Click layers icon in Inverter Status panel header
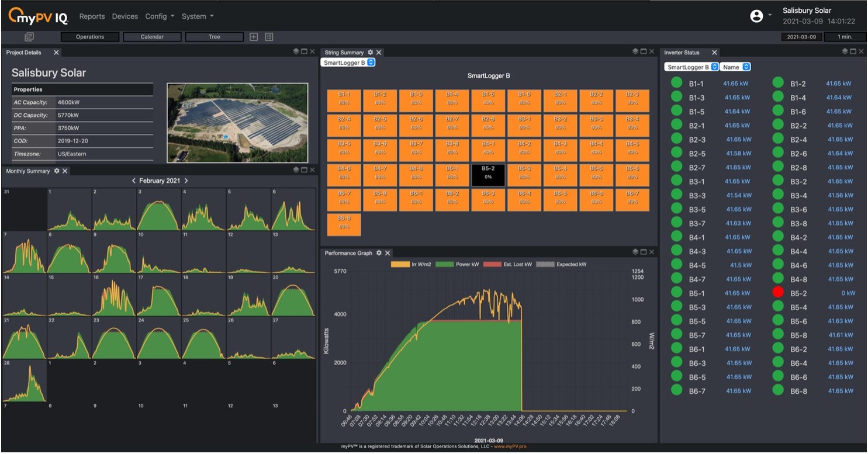 [x=845, y=51]
